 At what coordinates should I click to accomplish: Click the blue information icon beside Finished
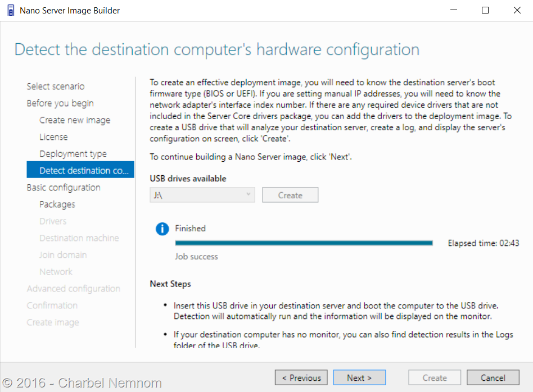point(162,229)
